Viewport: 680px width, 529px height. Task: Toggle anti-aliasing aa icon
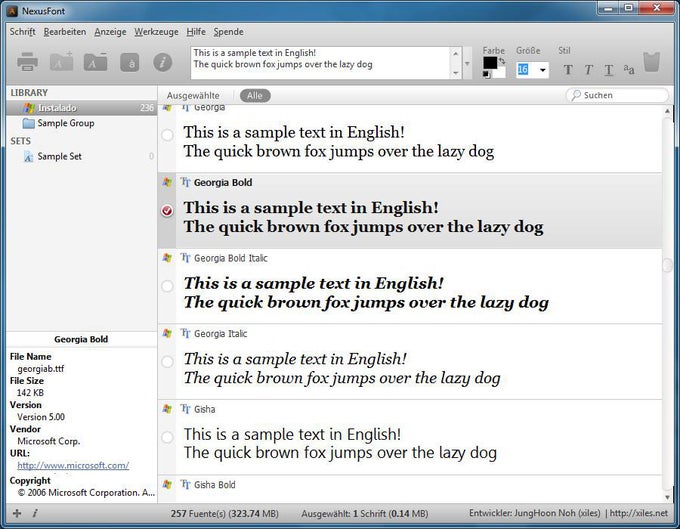(x=629, y=69)
